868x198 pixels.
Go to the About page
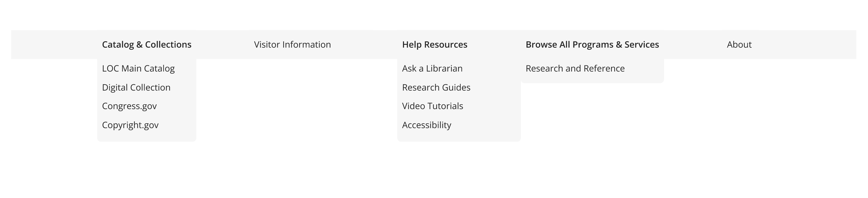click(x=739, y=45)
